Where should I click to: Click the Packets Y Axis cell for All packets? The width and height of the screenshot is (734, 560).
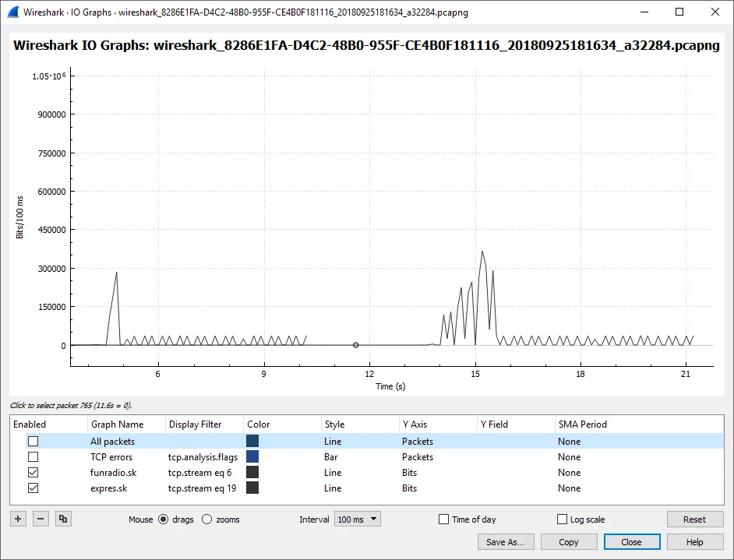(x=418, y=441)
